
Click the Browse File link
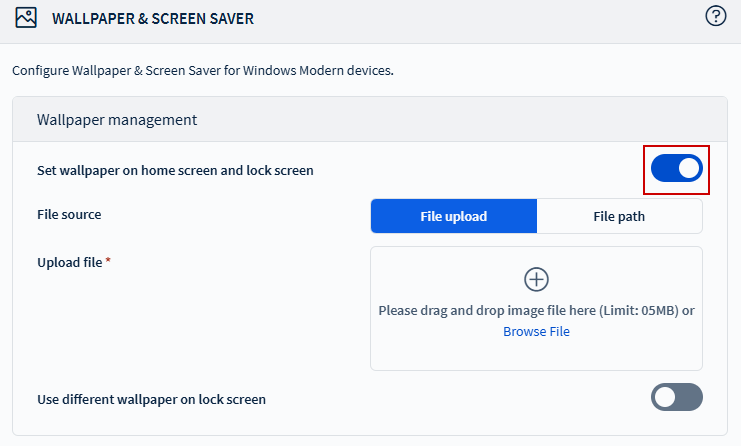coord(536,331)
